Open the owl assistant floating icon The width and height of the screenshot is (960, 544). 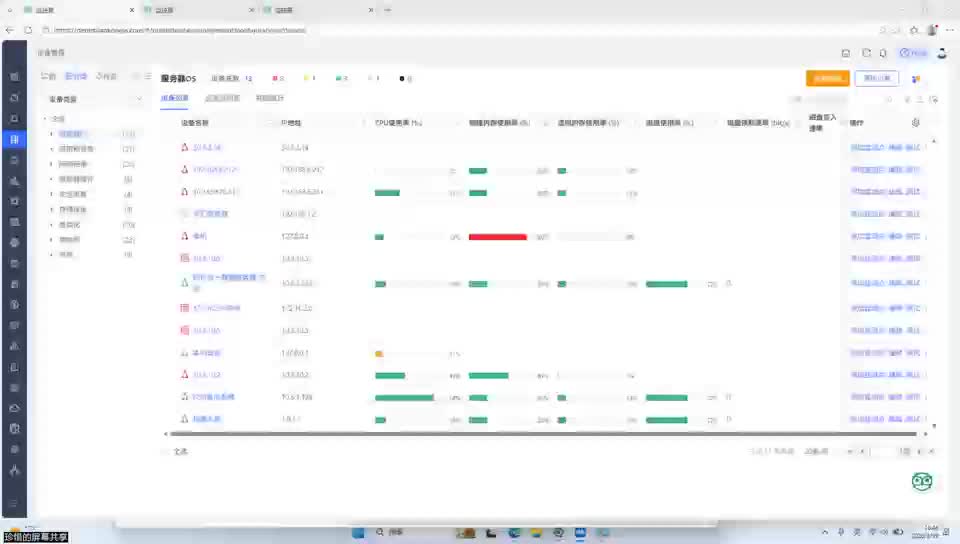tap(922, 481)
